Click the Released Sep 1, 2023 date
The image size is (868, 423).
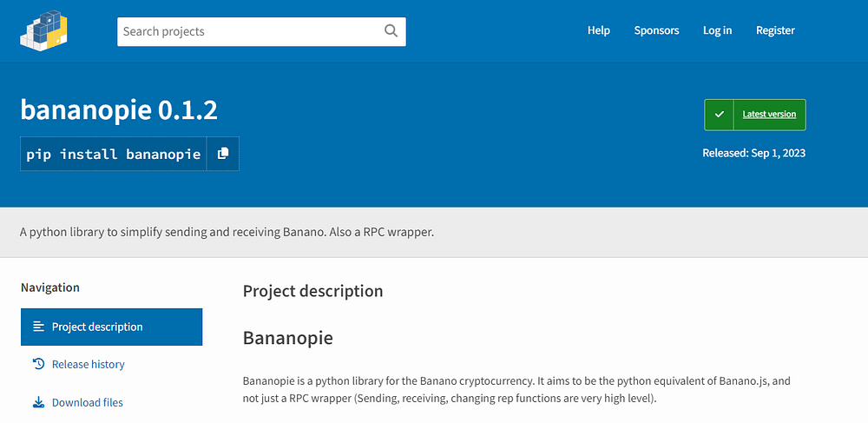click(x=754, y=153)
